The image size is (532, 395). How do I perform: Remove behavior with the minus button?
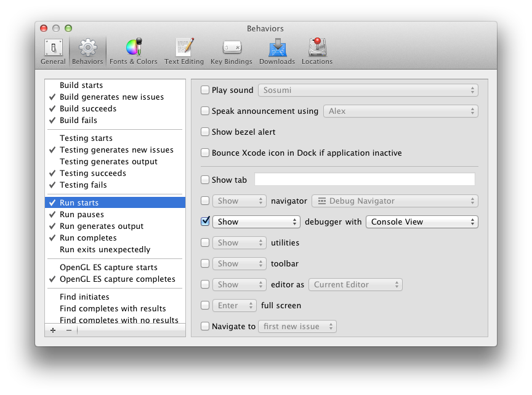[x=69, y=330]
